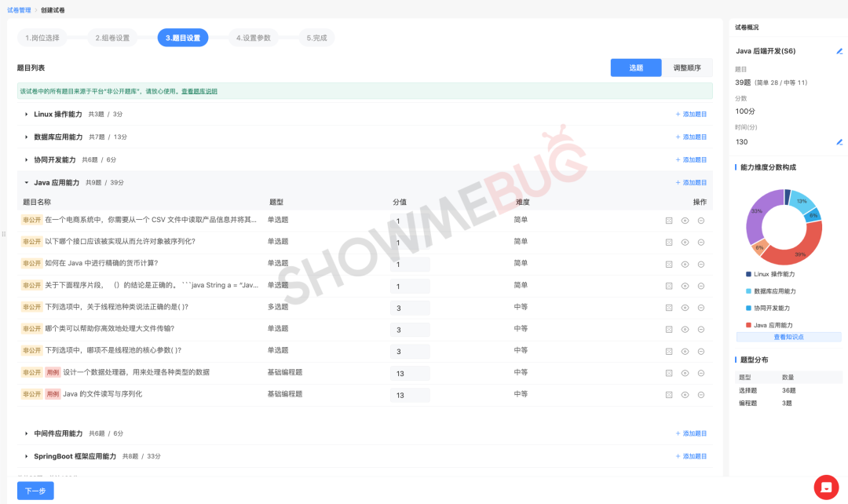Remove the 线程池种类 question

coord(701,308)
